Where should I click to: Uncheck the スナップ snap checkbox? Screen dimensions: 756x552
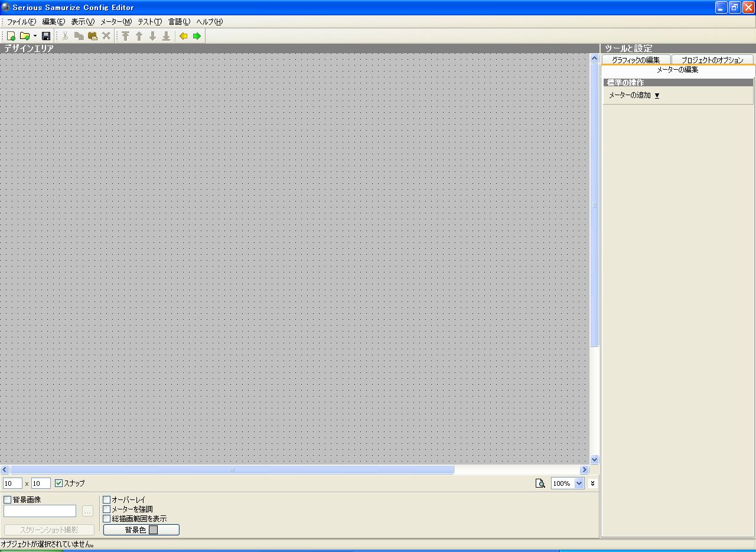point(58,483)
